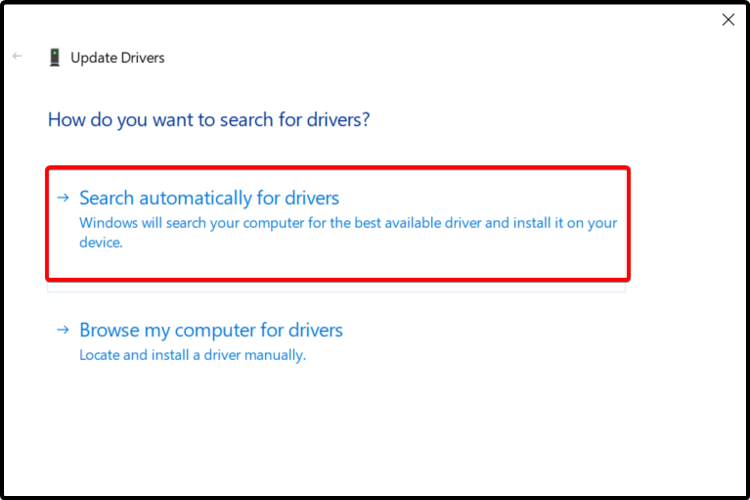Click the Update Drivers title text
750x500 pixels.
(117, 58)
